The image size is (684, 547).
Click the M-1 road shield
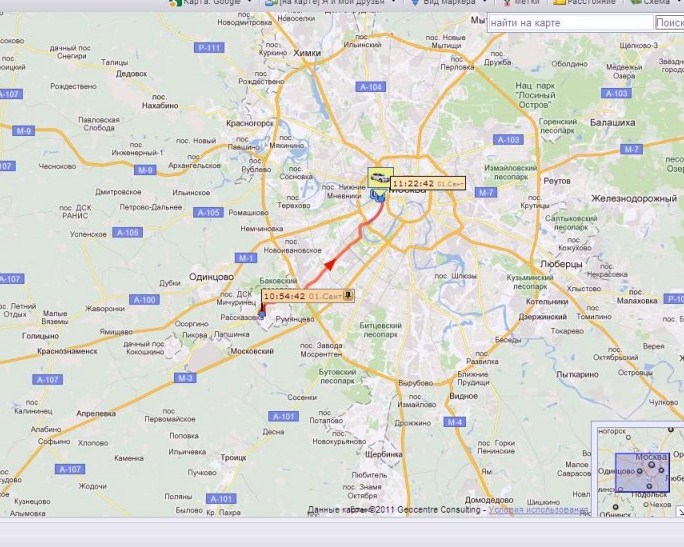pyautogui.click(x=246, y=258)
